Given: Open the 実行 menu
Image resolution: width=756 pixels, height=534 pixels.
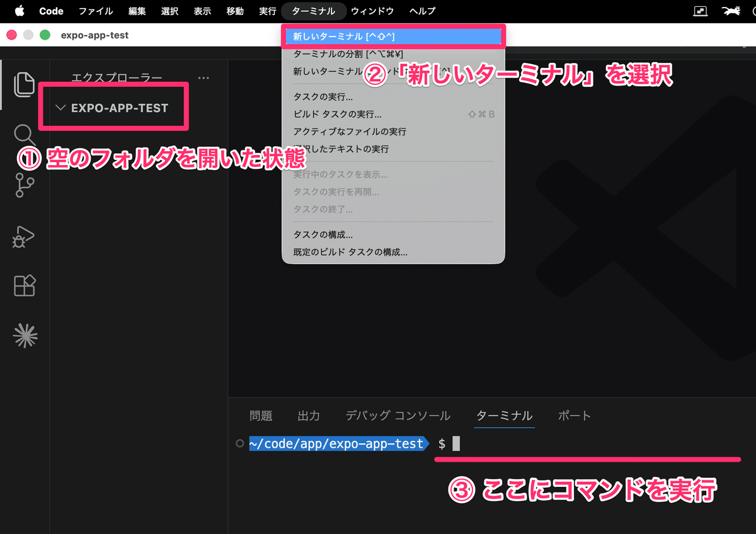Looking at the screenshot, I should [267, 11].
